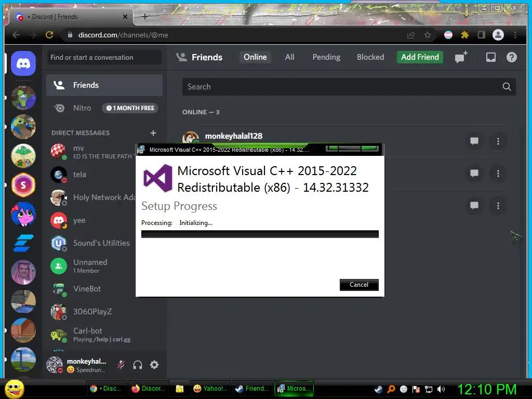Screen dimensions: 532x399
Task: Open the Discord inbox icon
Action: pos(490,57)
